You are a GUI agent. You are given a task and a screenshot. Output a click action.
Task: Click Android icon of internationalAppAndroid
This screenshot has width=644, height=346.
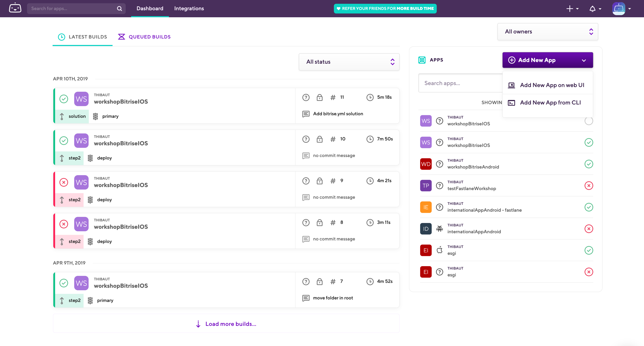(x=439, y=229)
